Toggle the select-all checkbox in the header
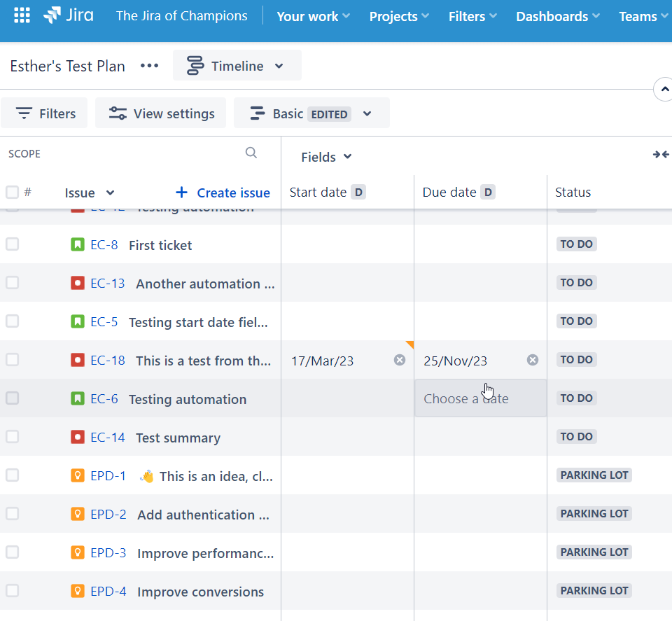672x621 pixels. point(12,192)
